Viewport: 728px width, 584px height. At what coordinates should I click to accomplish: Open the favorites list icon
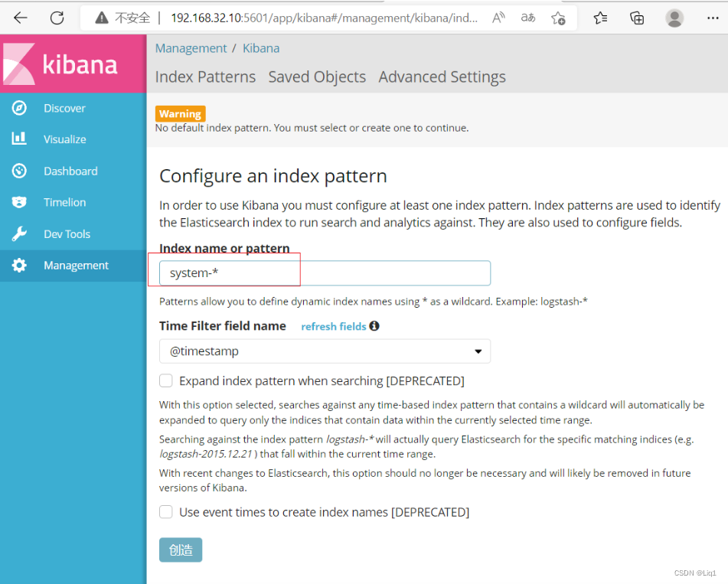pyautogui.click(x=600, y=18)
